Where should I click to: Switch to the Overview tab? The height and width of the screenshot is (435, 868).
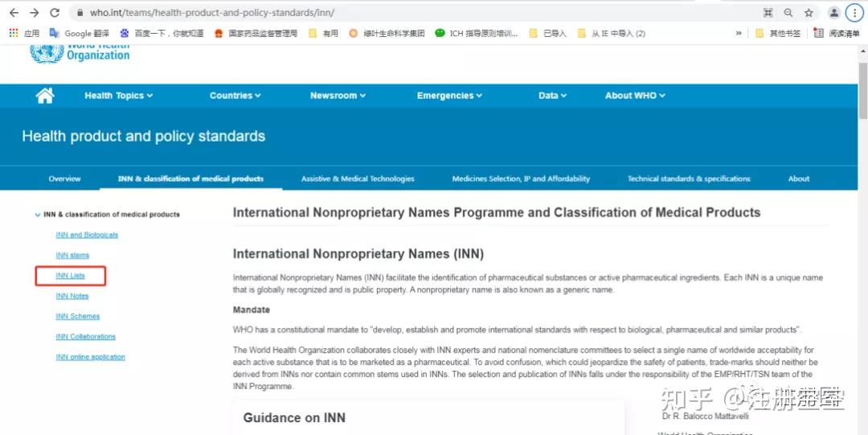64,179
